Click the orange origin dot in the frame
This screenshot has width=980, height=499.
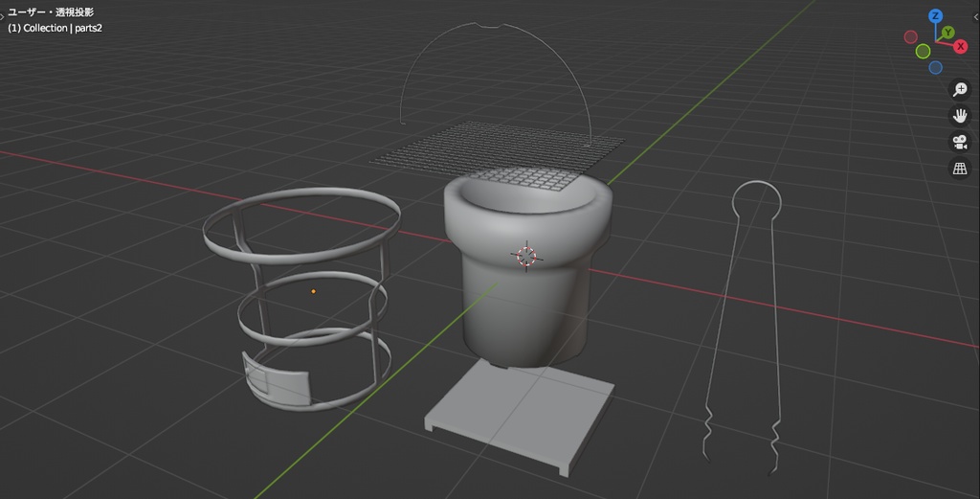(313, 291)
